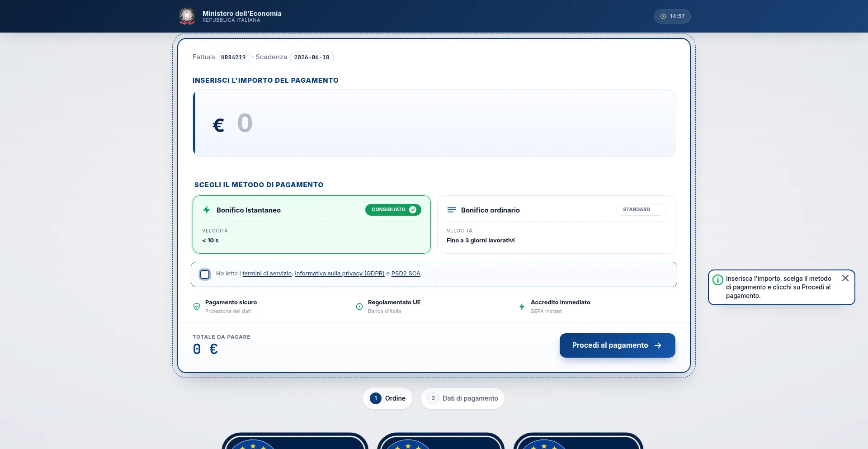Click the 'Fino a 3 giorni lavorativi' text

click(x=481, y=241)
